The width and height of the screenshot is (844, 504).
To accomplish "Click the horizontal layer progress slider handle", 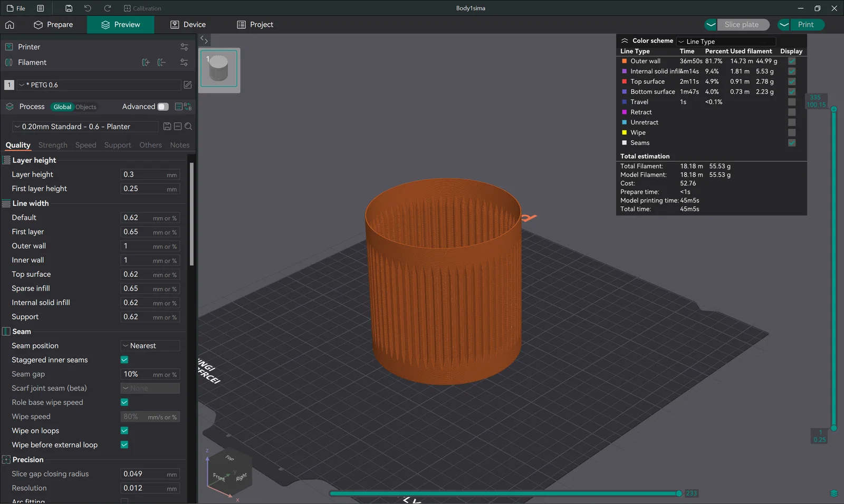I will [x=679, y=493].
